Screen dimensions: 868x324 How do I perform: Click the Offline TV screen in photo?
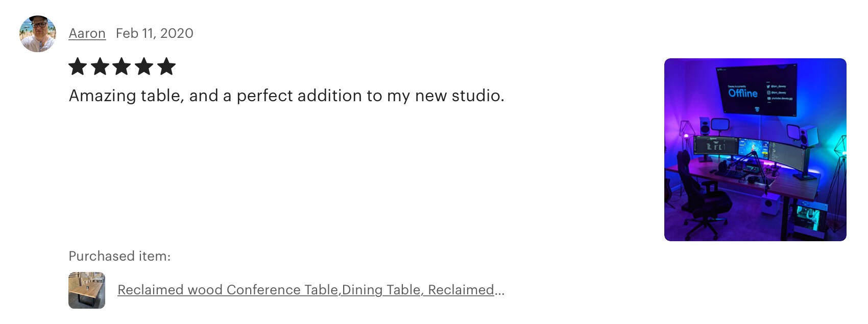pyautogui.click(x=756, y=89)
